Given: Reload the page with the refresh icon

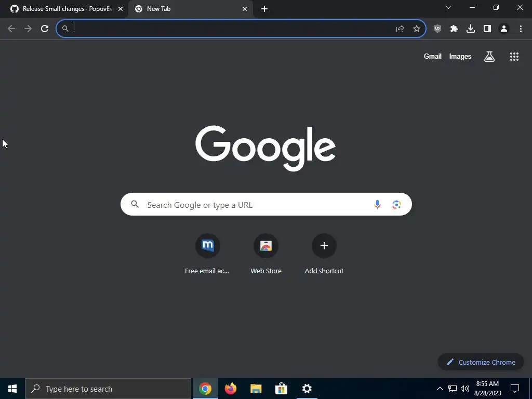Looking at the screenshot, I should pyautogui.click(x=45, y=29).
